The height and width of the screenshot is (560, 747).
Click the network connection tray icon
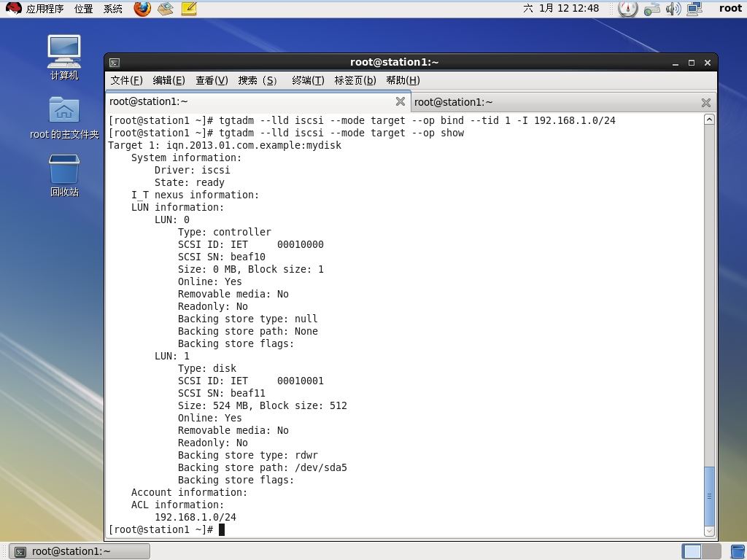[651, 9]
